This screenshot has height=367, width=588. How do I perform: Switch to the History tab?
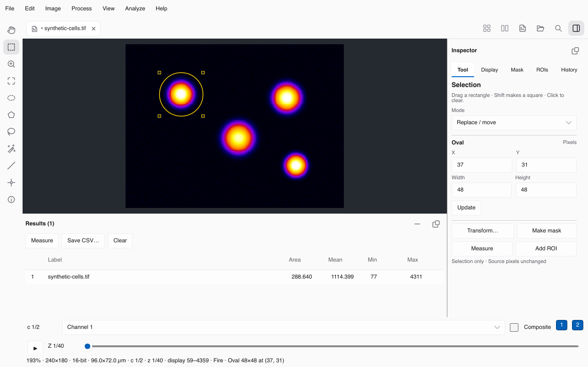point(569,70)
